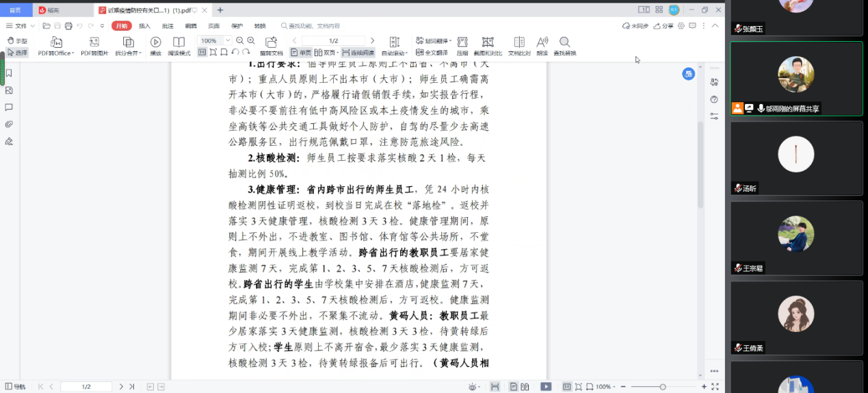This screenshot has height=393, width=868.
Task: Start slideshow with 播放 icon
Action: (155, 42)
